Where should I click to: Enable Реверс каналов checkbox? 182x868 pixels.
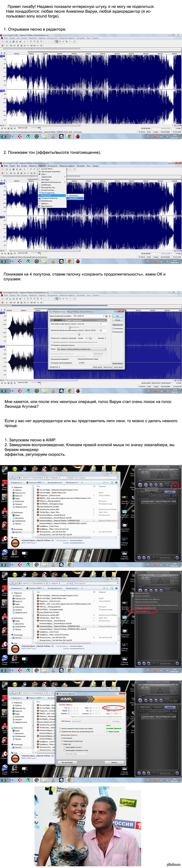(x=107, y=732)
